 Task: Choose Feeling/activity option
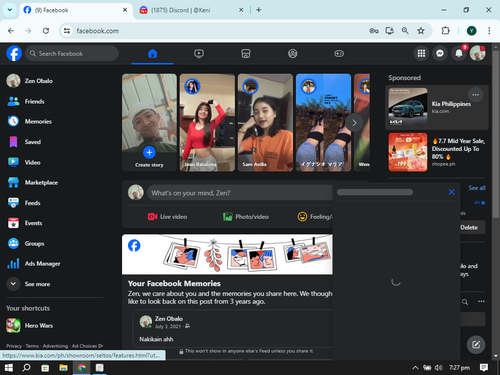[315, 217]
